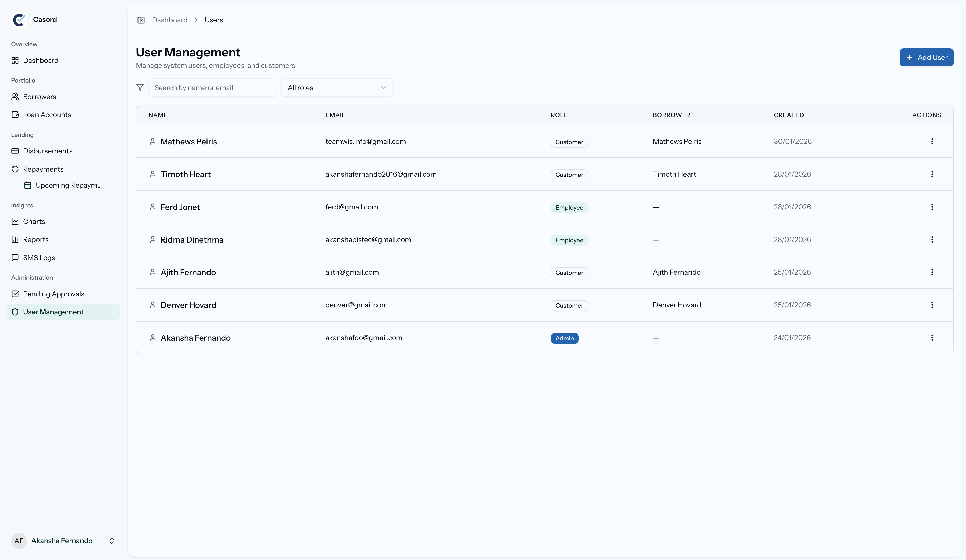Image resolution: width=966 pixels, height=560 pixels.
Task: Open three-dot menu for Ridma Dinethma
Action: coord(932,240)
